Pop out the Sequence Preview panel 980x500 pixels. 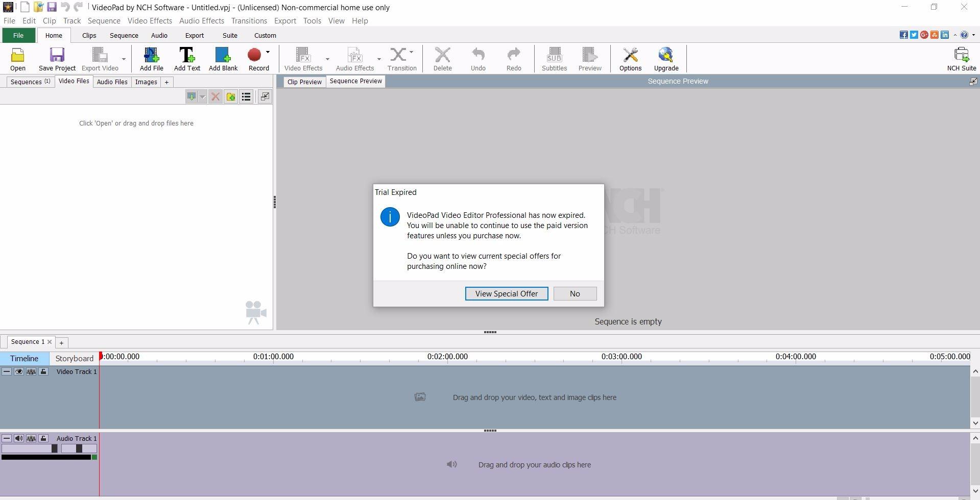pos(973,81)
